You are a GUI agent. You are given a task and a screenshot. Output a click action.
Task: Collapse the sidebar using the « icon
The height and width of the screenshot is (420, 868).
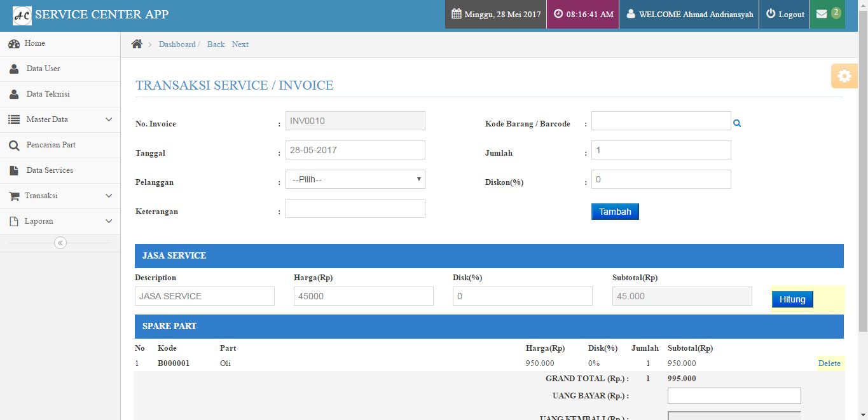60,242
